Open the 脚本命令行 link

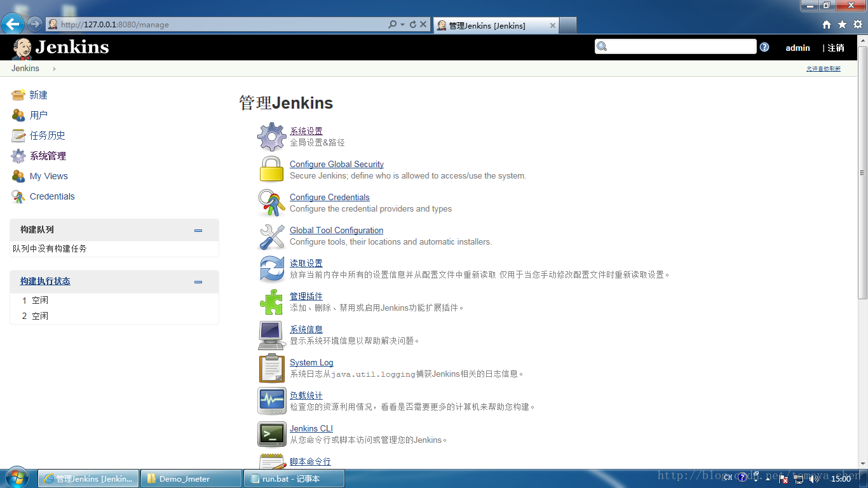tap(310, 461)
